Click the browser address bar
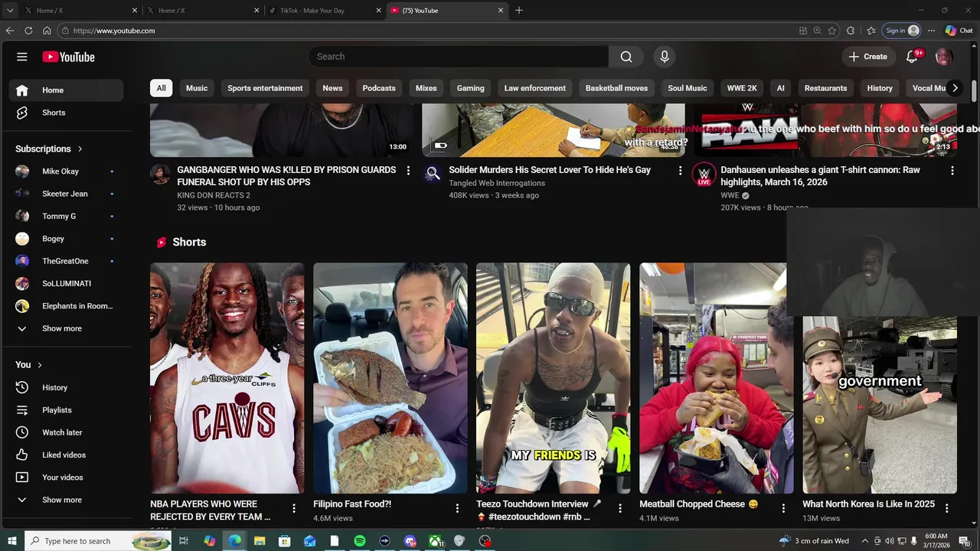The height and width of the screenshot is (551, 980). (429, 31)
